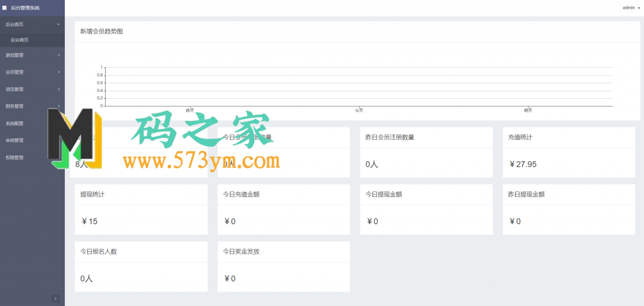
Task: Click the ¥0 value under 今日提现金额
Action: (x=372, y=222)
